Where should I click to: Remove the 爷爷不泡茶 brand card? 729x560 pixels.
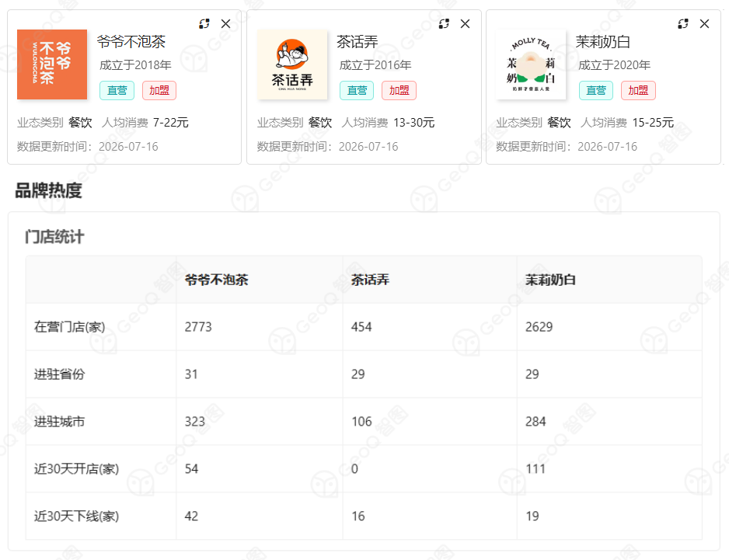226,24
